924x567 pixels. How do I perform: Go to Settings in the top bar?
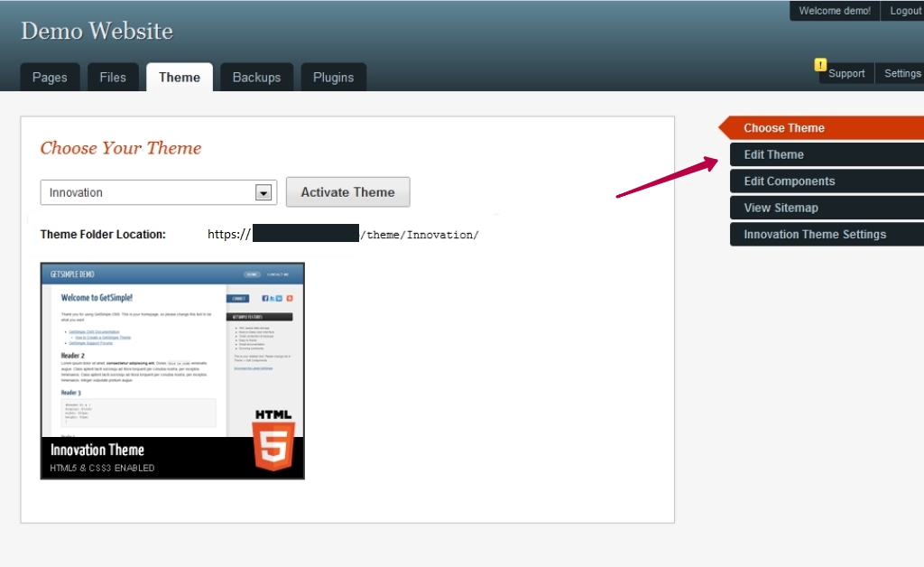(902, 74)
